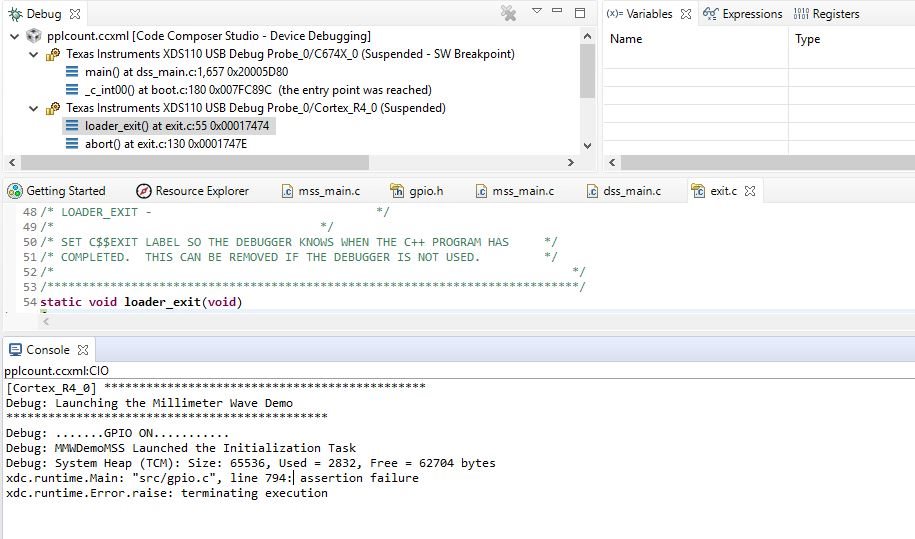Click the System Heap (TCM) debug output line
The width and height of the screenshot is (915, 539).
pos(251,463)
